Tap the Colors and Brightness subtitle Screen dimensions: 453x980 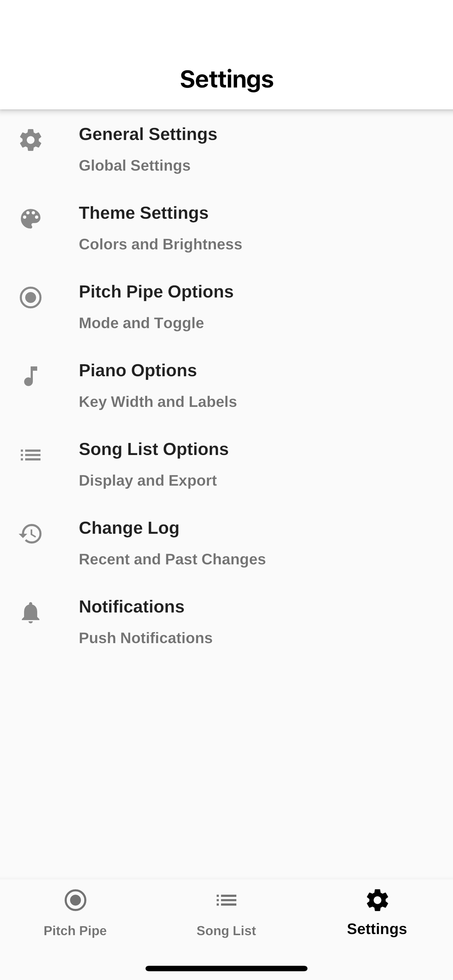coord(160,244)
